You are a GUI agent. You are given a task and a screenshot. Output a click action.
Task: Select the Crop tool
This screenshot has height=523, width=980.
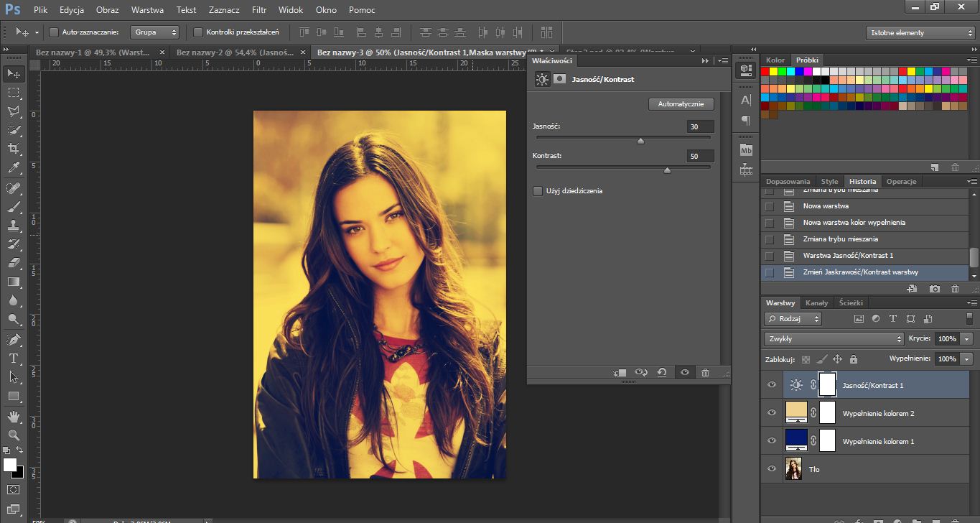point(13,149)
